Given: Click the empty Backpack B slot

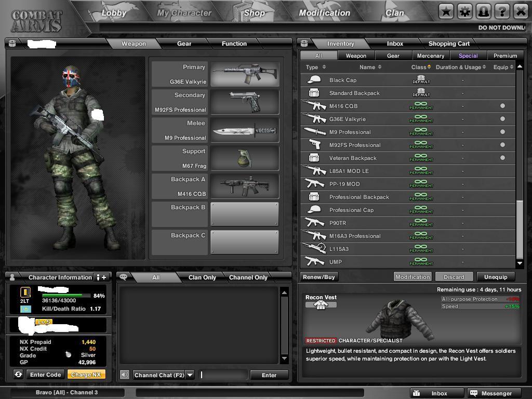Looking at the screenshot, I should pyautogui.click(x=245, y=214).
